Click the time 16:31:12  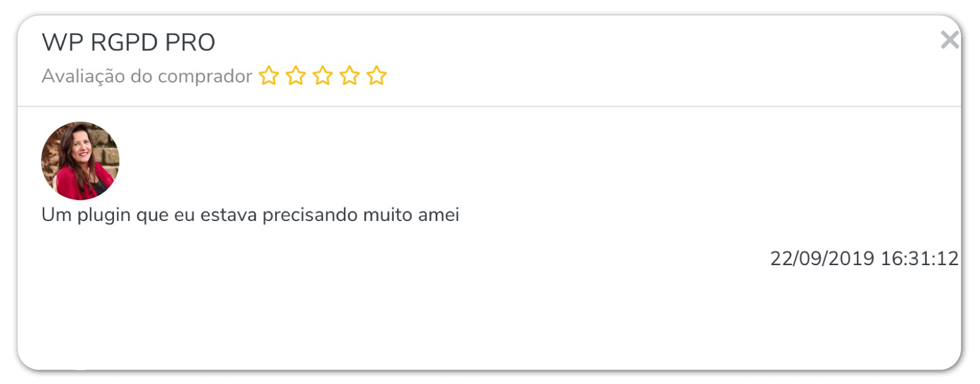click(x=919, y=259)
